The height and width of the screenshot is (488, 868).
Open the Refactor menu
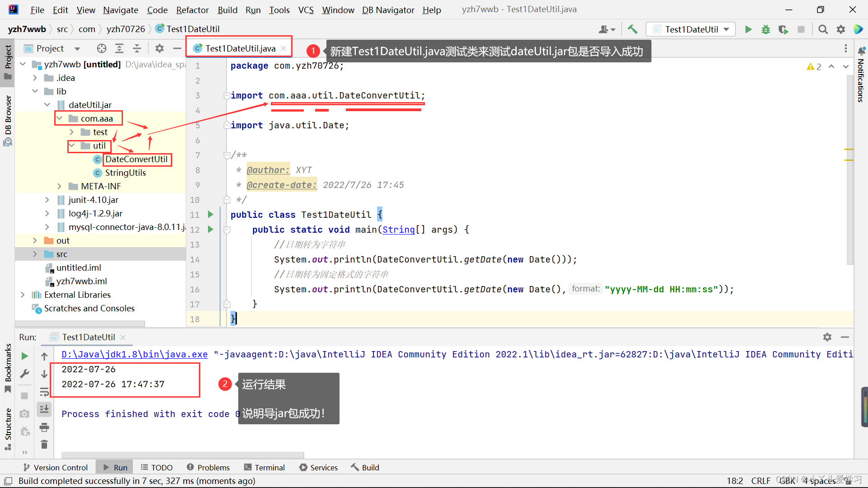coord(192,10)
